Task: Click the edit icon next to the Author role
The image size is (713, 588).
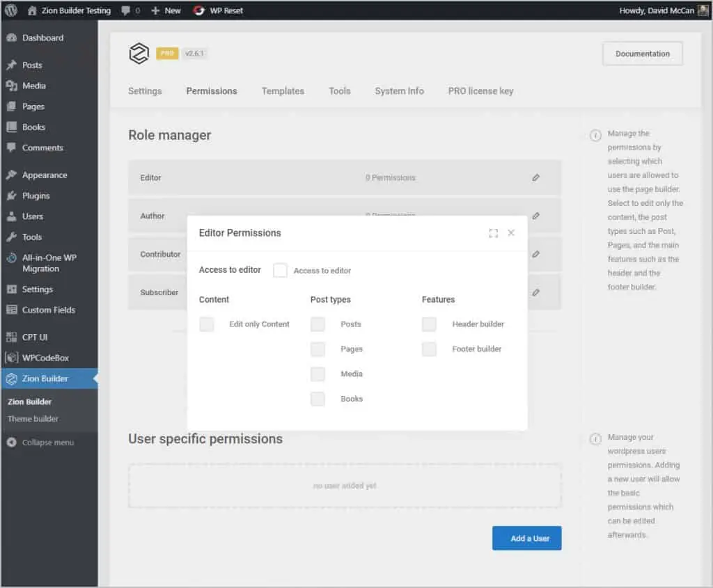Action: point(536,216)
